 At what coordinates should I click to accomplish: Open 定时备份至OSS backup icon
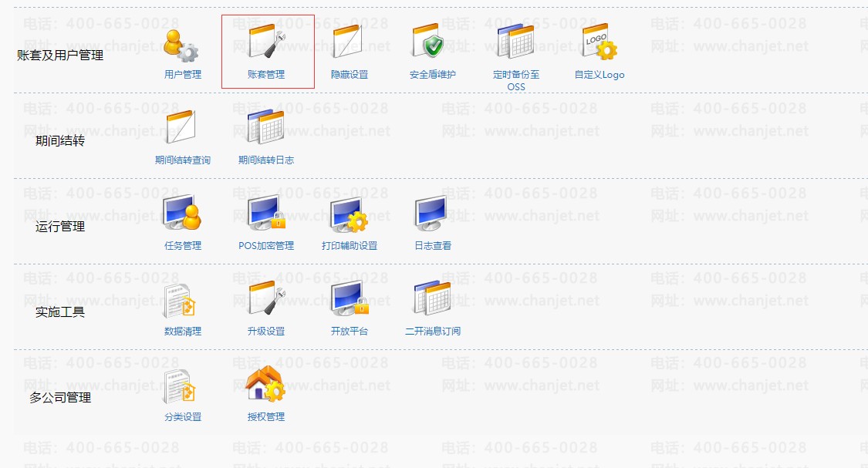516,42
